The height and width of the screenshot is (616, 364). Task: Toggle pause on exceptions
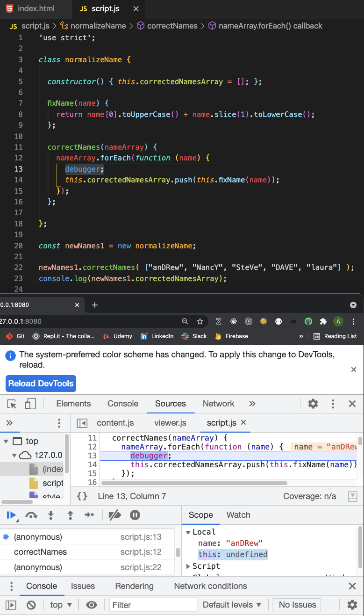pyautogui.click(x=135, y=515)
